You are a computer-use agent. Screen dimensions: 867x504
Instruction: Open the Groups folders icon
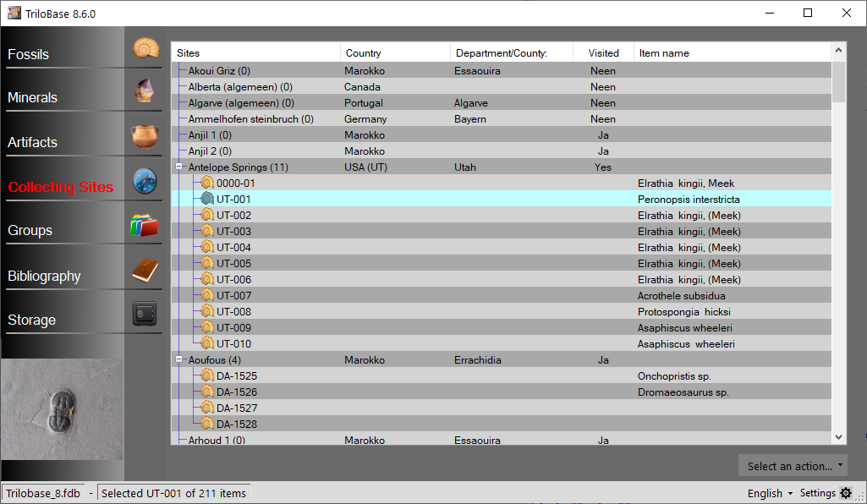(145, 226)
